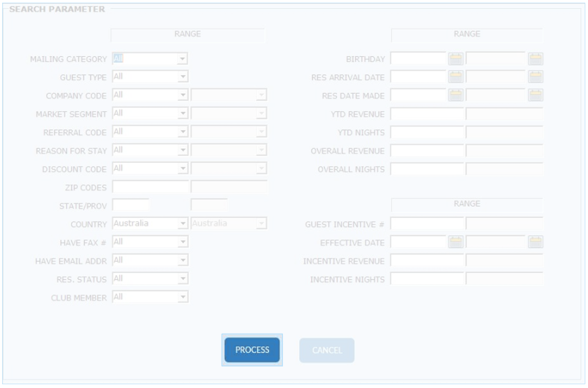588x388 pixels.
Task: Open Res Date Made end calendar
Action: tap(535, 95)
